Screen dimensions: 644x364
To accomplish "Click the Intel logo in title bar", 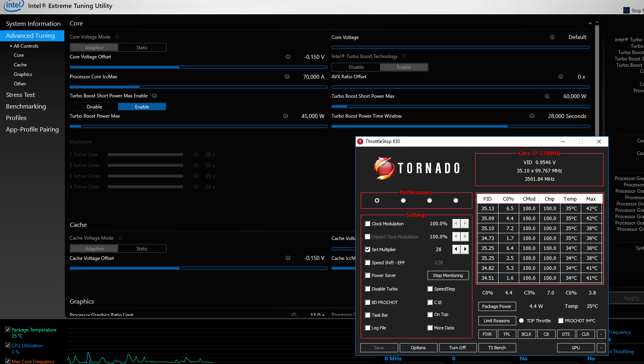I will pos(14,6).
